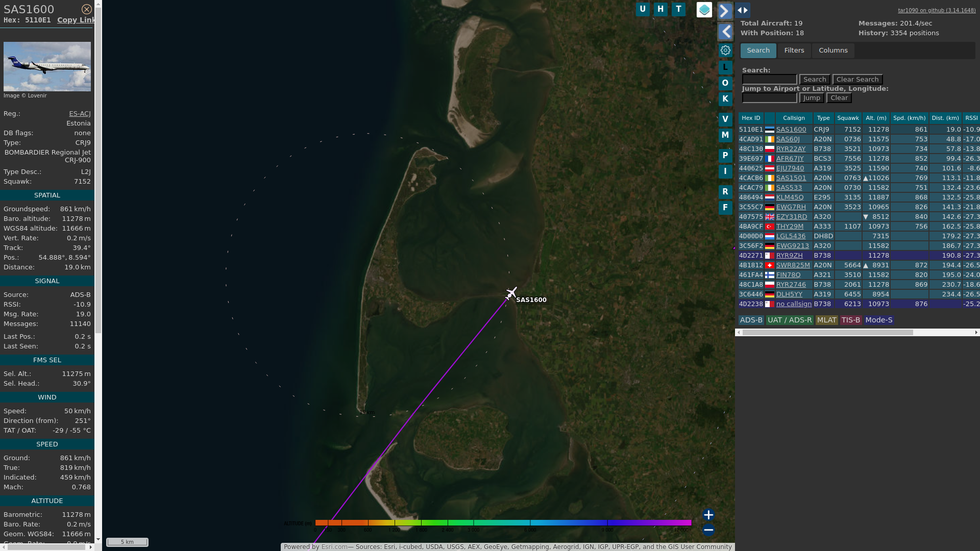980x551 pixels.
Task: Select the AFR67JY callsign row
Action: click(x=859, y=159)
